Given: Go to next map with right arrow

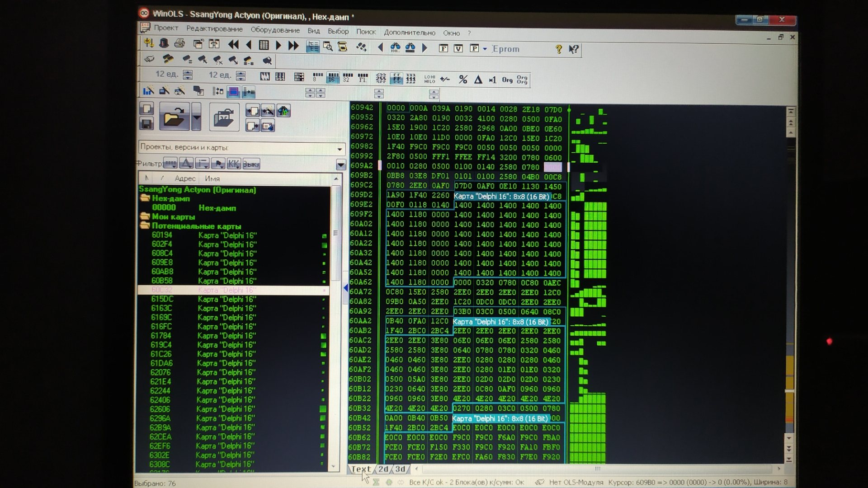Looking at the screenshot, I should [278, 45].
